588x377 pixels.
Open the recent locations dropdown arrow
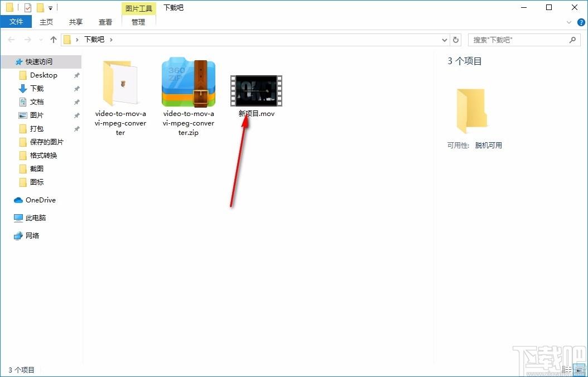pos(41,40)
